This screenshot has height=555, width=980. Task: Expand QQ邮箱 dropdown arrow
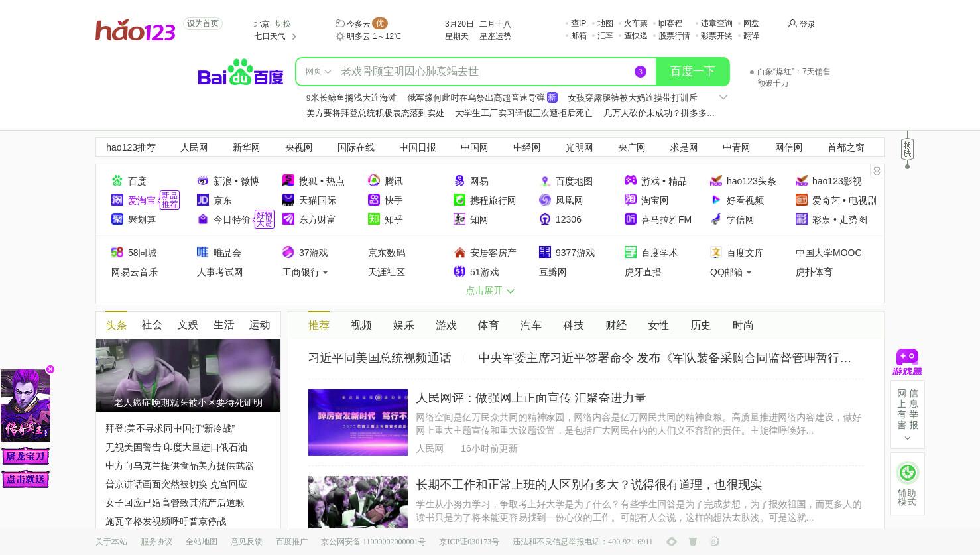749,272
